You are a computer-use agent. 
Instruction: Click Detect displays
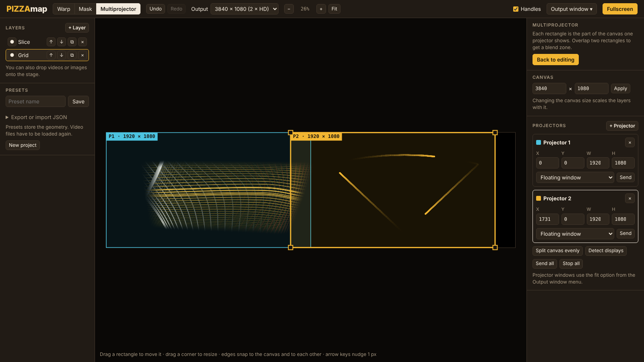click(606, 251)
